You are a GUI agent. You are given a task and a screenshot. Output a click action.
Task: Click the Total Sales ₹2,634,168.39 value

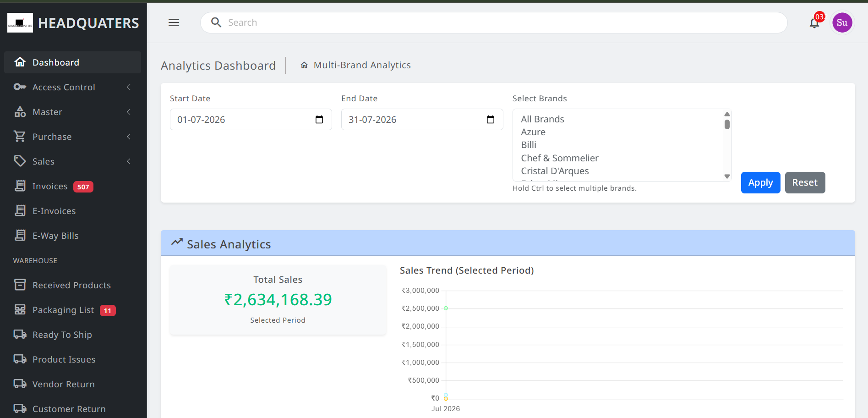pyautogui.click(x=278, y=300)
